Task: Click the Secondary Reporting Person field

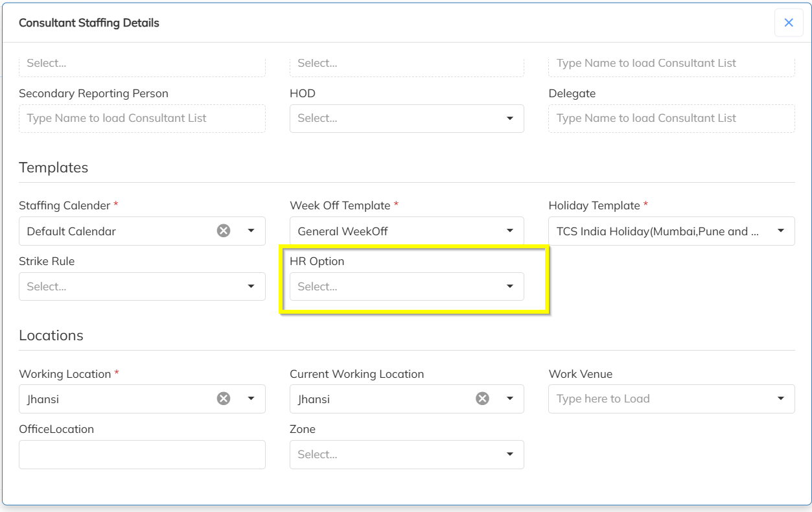Action: pos(142,119)
